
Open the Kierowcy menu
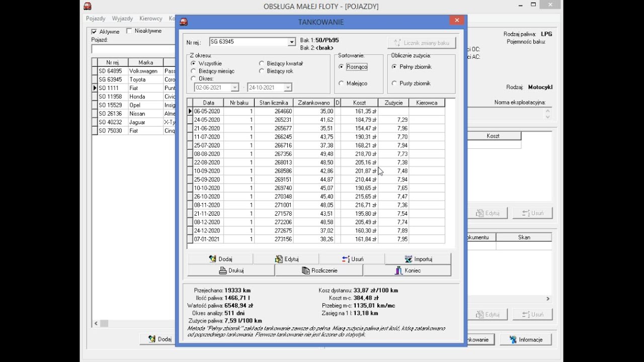(x=150, y=19)
